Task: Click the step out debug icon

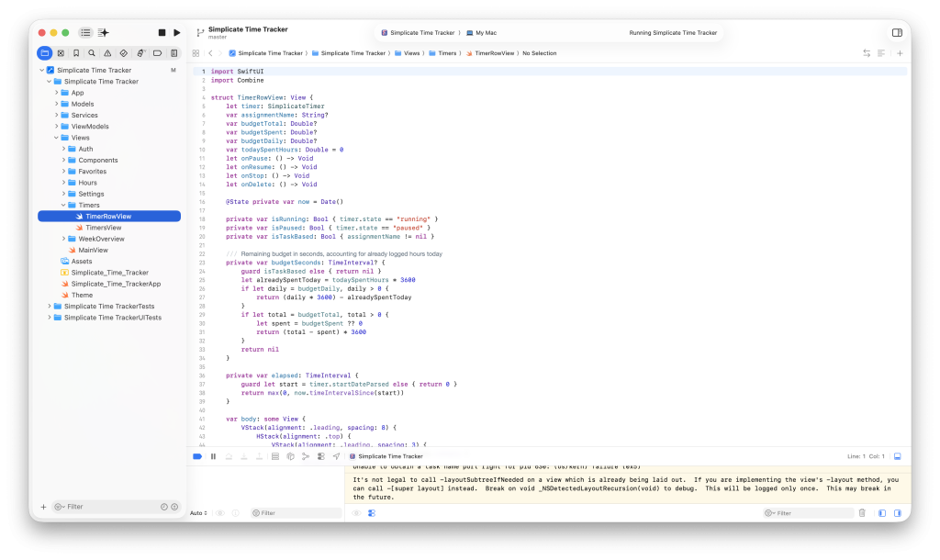Action: [x=259, y=456]
